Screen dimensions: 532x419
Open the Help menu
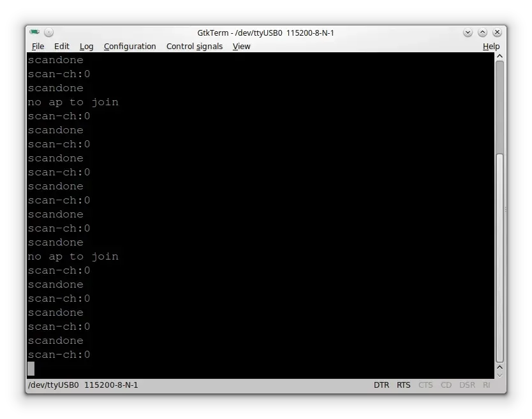[x=491, y=47]
